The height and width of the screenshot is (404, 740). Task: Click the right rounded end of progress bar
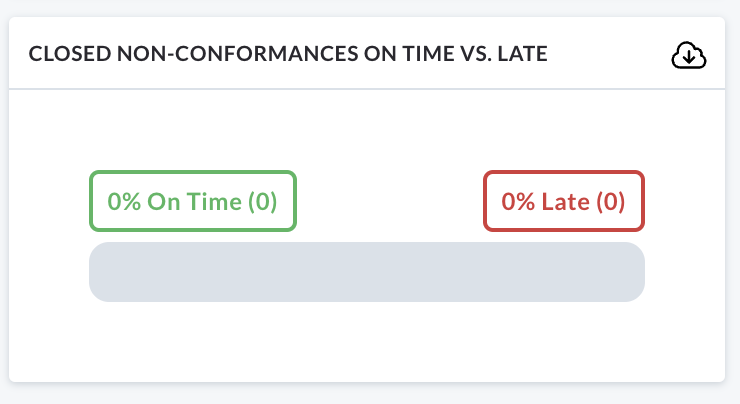(x=632, y=272)
